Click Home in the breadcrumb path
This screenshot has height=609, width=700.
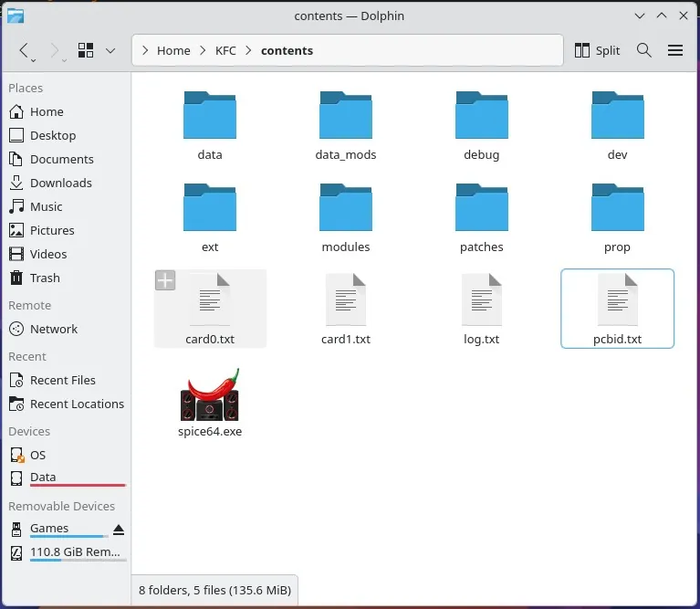(173, 51)
